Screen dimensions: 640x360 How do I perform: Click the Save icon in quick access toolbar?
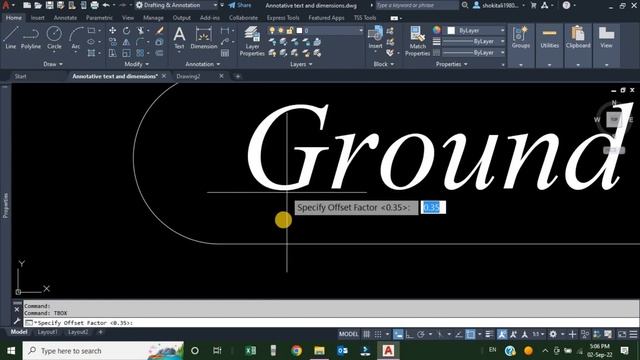49,5
